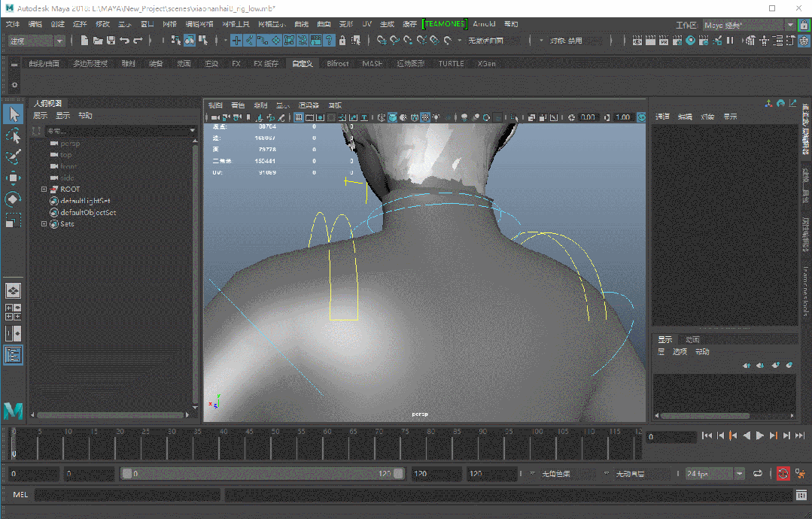
Task: Go to start of playback range
Action: 707,436
